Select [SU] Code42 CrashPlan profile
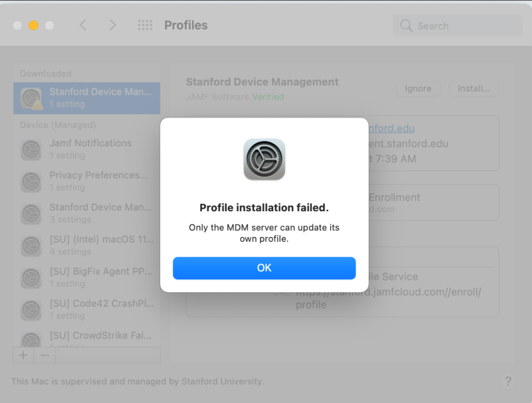Screen dimensions: 532x403 (87, 309)
